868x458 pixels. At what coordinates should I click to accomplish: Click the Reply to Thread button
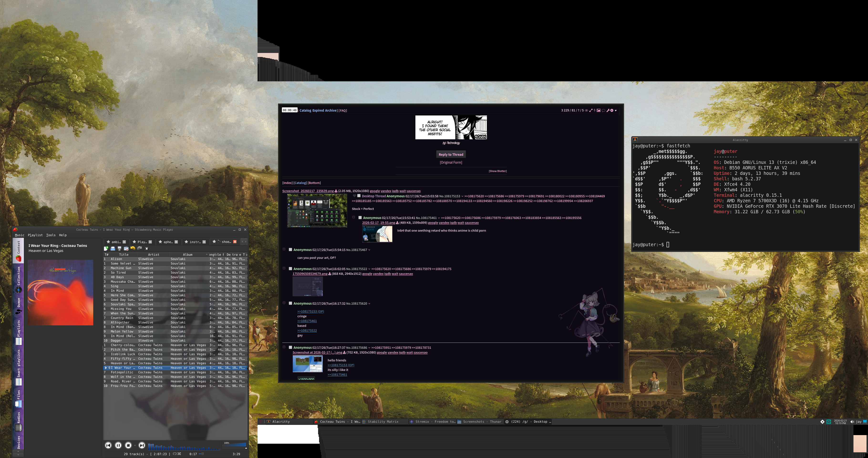[x=450, y=154]
